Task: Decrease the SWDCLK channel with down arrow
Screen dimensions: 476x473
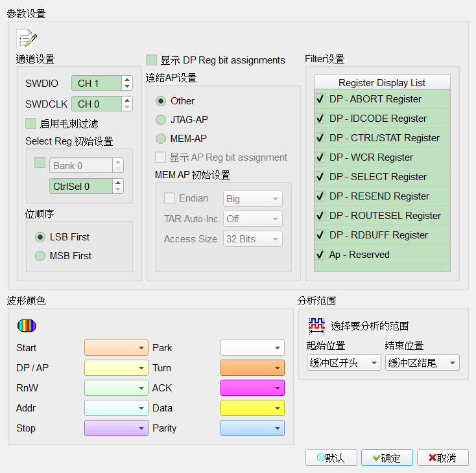Action: [x=127, y=107]
